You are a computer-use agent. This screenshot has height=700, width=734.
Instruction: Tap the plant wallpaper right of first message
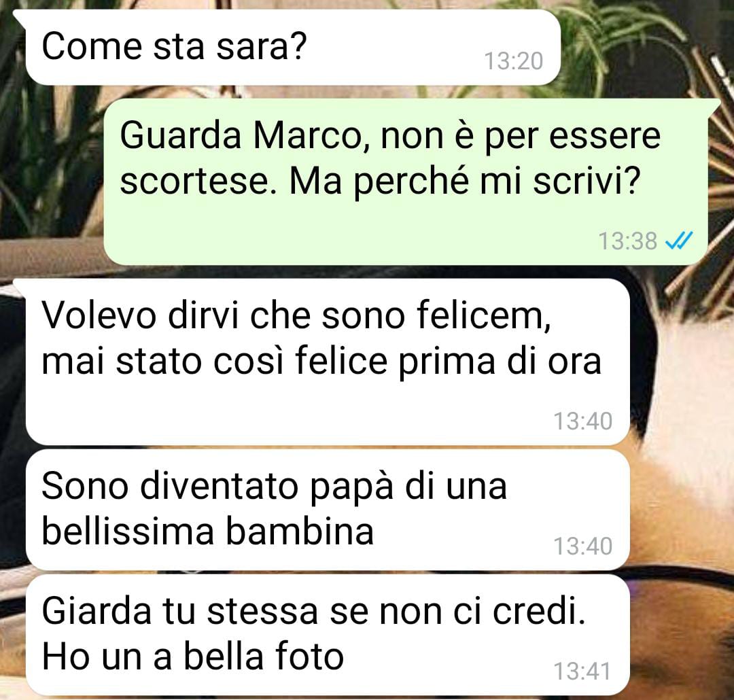[646, 47]
